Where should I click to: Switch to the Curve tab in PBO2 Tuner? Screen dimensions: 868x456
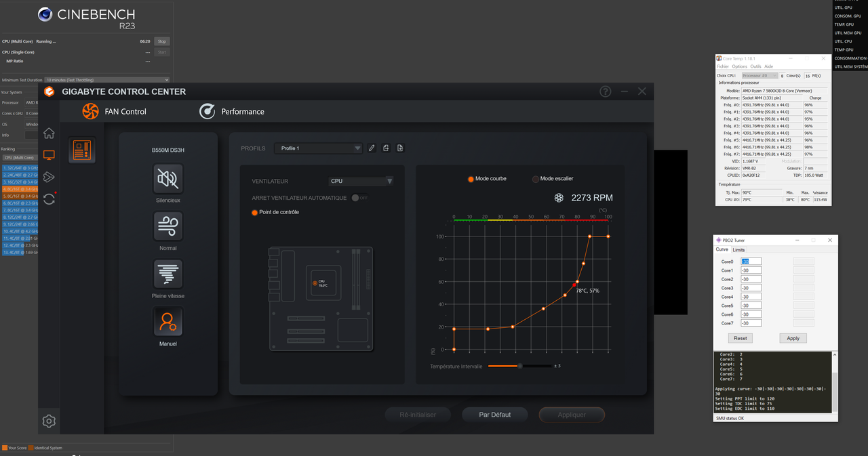[x=722, y=249]
